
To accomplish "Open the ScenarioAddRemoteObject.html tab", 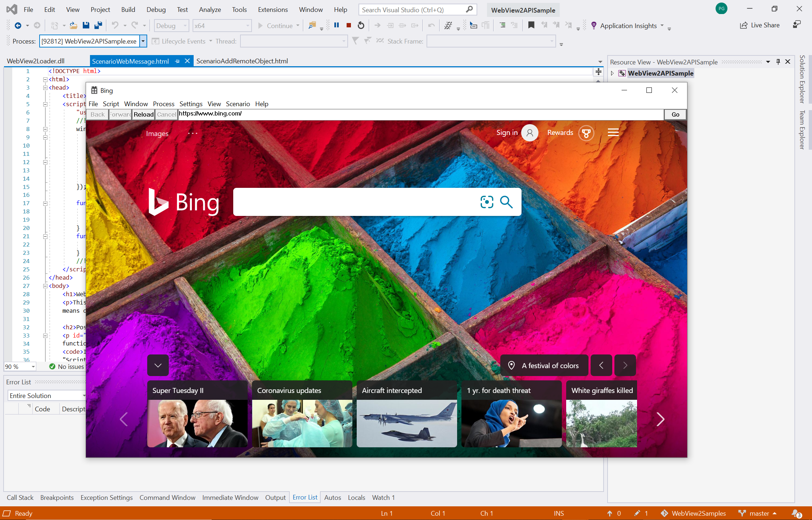I will tap(242, 61).
